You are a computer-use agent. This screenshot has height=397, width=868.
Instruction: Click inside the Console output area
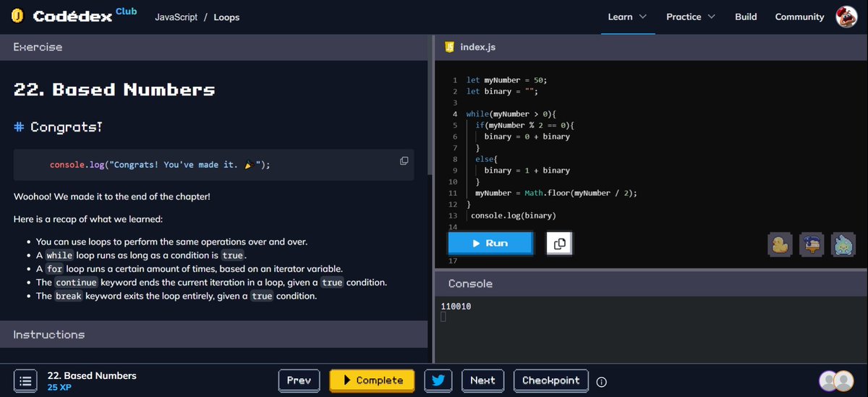[651, 329]
